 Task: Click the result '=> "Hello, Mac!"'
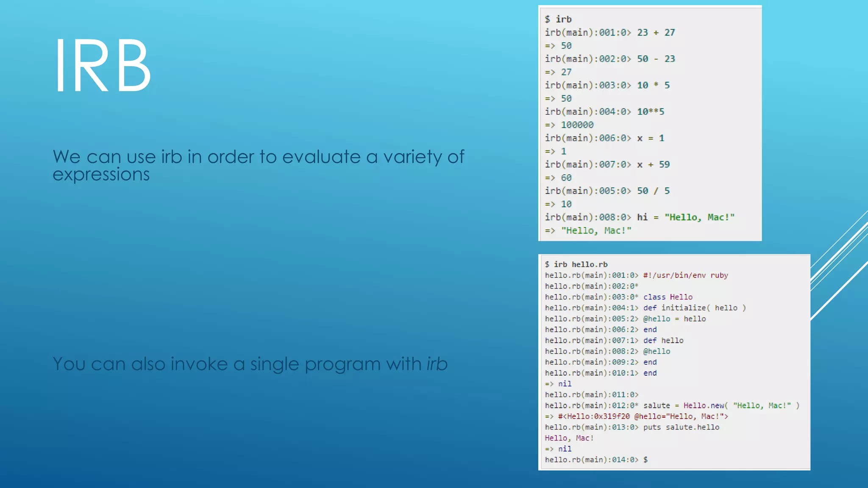click(588, 230)
